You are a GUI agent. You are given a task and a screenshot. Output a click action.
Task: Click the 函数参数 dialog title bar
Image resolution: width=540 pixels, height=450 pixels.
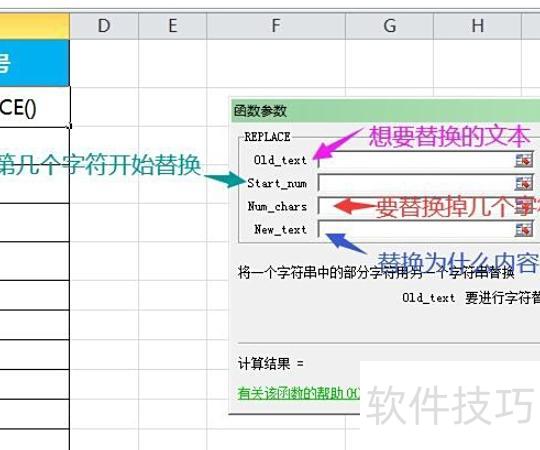(386, 111)
